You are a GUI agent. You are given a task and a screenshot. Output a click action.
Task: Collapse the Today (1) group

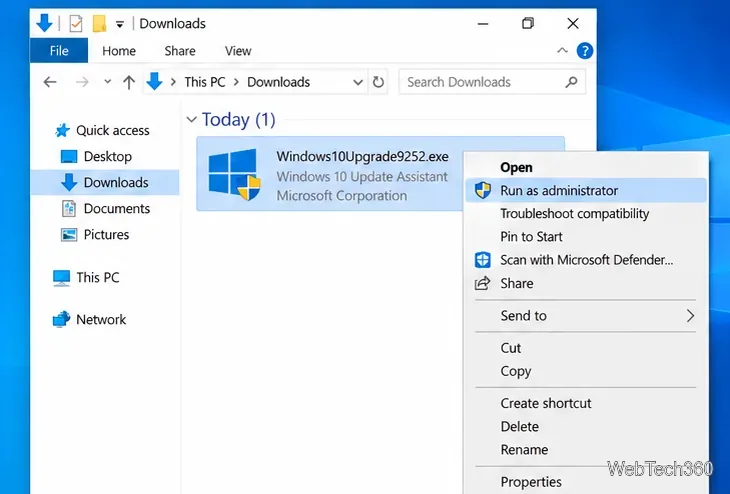(x=191, y=120)
